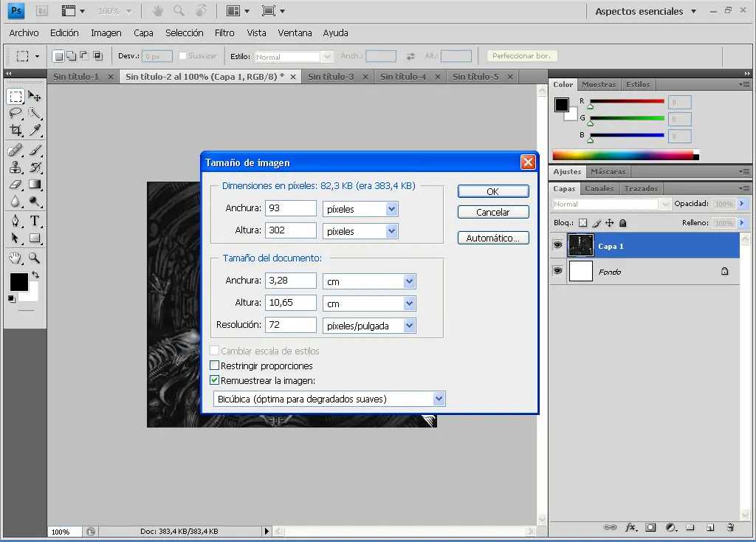The image size is (756, 542).
Task: Hide the Capa 1 layer
Action: [x=558, y=245]
